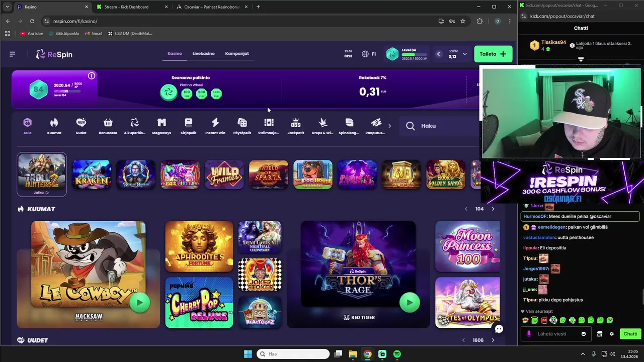Open the Kasino tab

point(175,54)
